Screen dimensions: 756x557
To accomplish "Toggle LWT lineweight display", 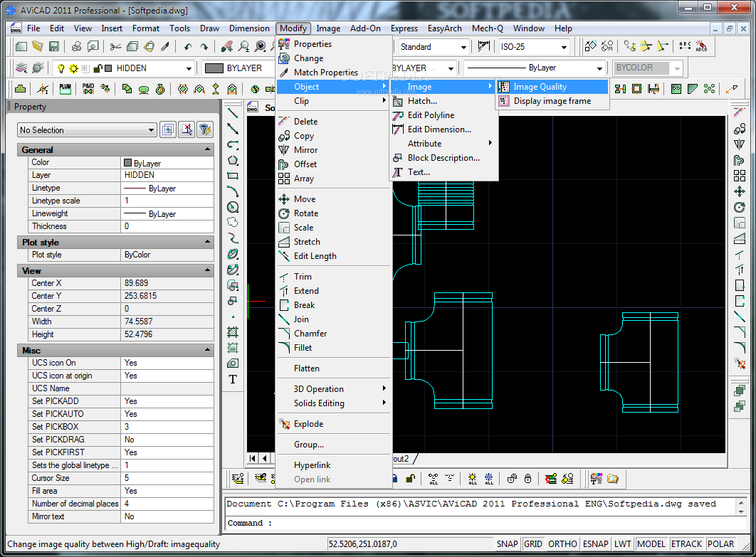I will point(622,544).
